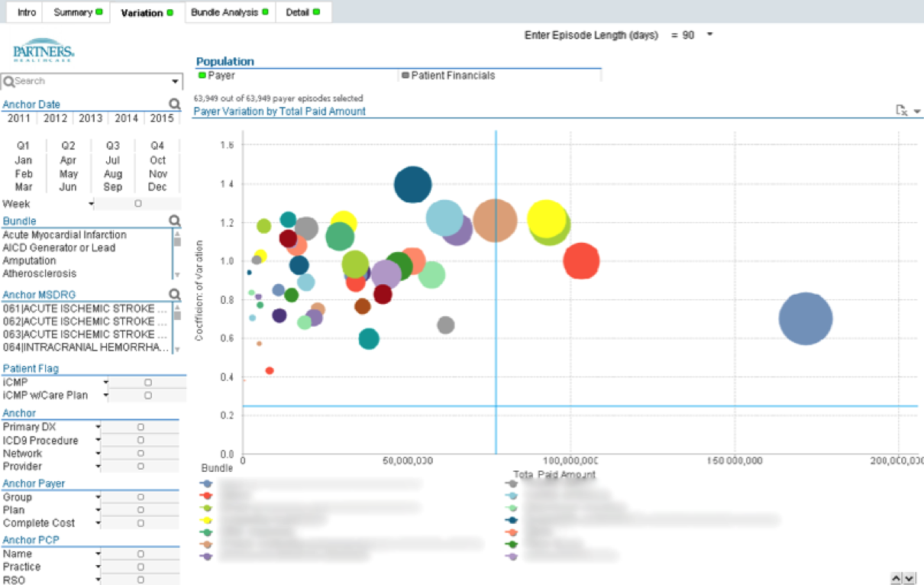Viewport: 924px width, 585px height.
Task: Switch population to Patient Financials
Action: [x=448, y=76]
